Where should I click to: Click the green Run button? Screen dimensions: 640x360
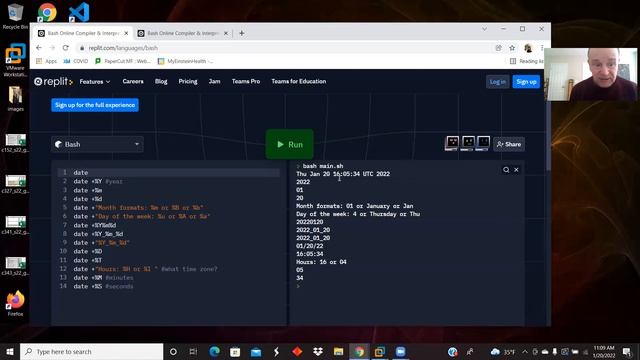coord(289,144)
